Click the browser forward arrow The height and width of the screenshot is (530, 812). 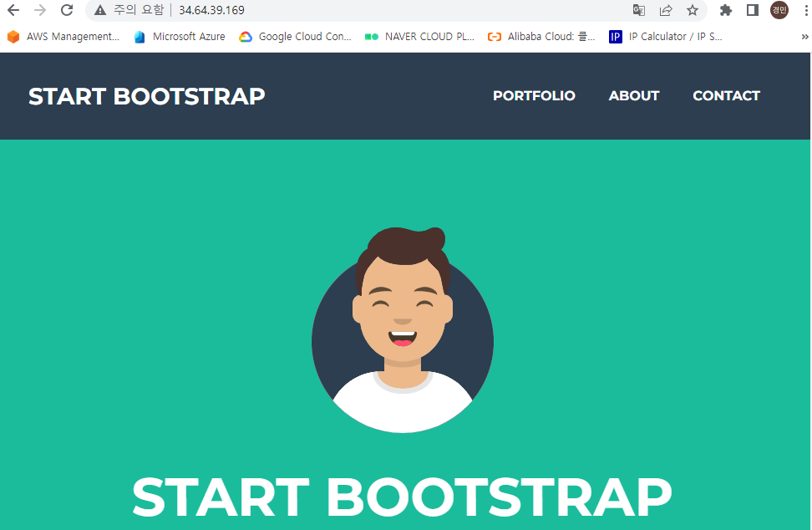40,10
